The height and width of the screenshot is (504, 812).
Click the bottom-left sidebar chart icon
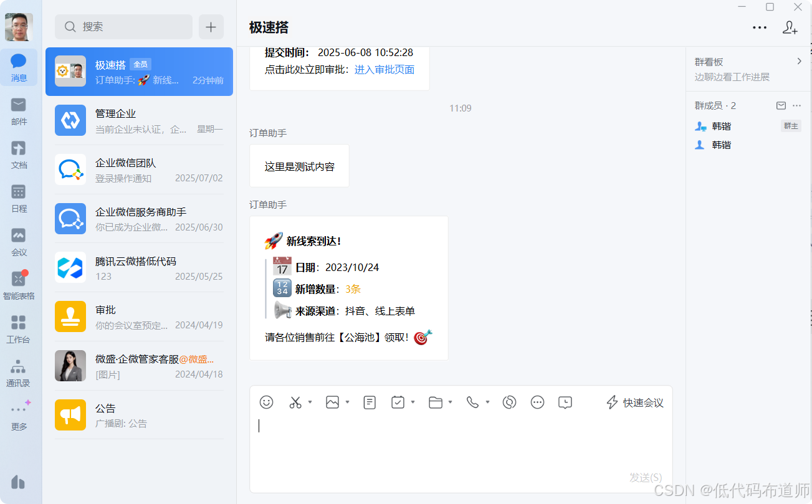18,482
